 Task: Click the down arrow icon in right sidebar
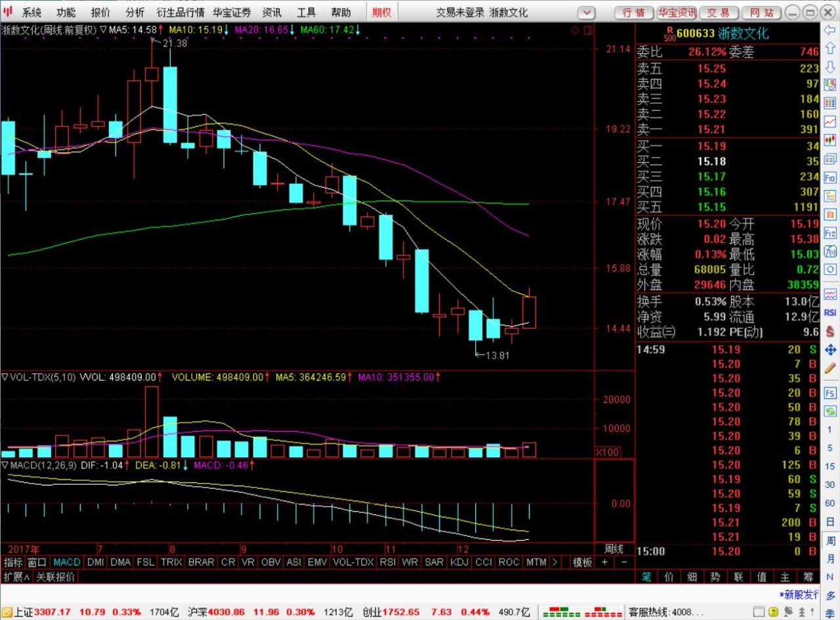[x=830, y=67]
